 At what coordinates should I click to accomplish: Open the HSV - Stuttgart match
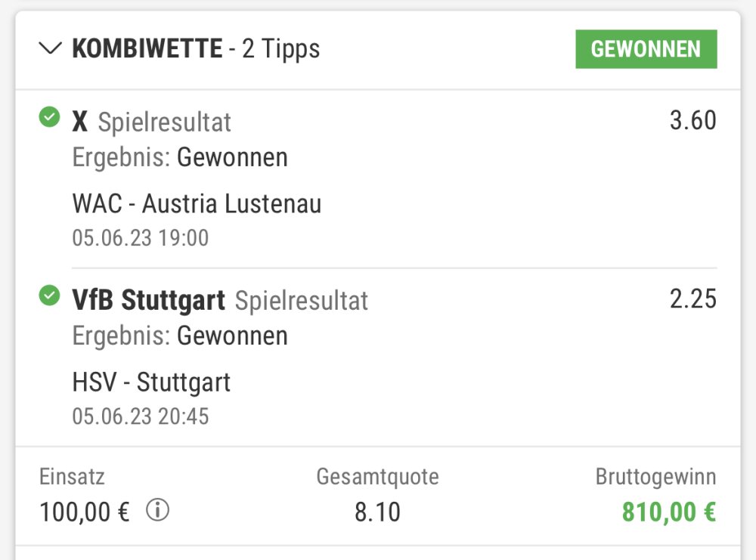pyautogui.click(x=151, y=382)
